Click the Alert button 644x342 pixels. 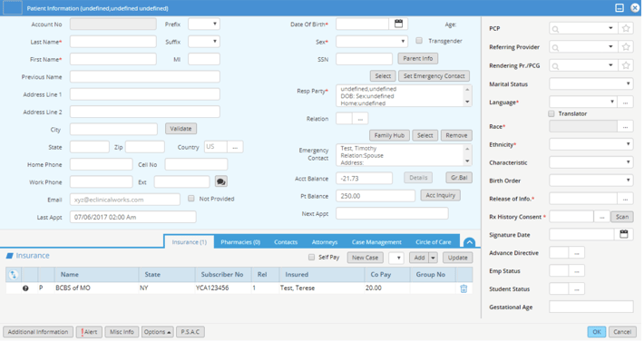click(x=89, y=332)
